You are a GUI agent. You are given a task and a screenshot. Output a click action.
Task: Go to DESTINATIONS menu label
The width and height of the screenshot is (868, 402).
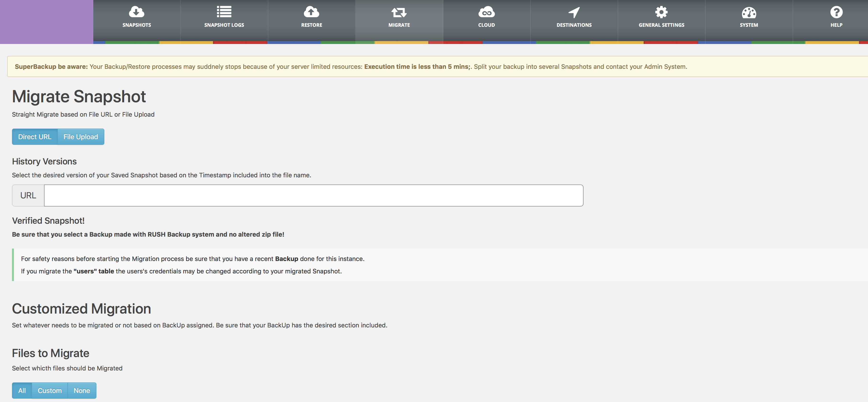(574, 25)
